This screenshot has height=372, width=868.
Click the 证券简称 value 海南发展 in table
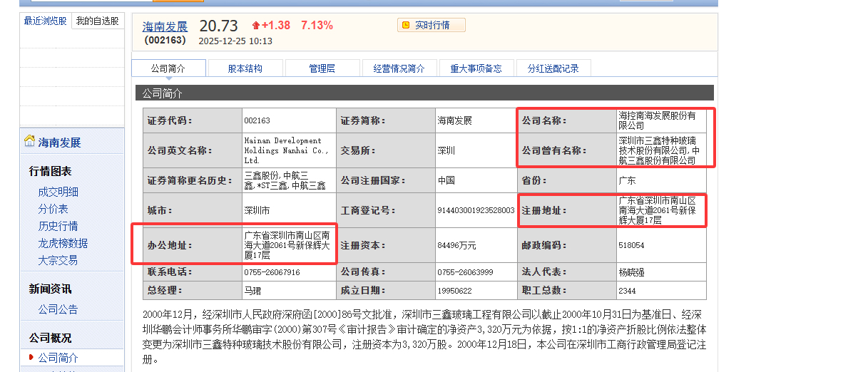pos(454,120)
